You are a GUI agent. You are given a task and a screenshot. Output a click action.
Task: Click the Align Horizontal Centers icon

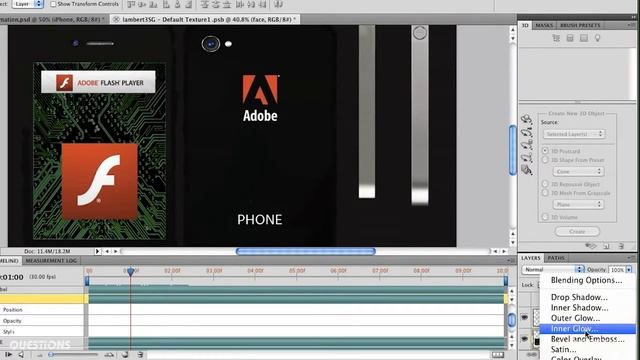(x=178, y=4)
